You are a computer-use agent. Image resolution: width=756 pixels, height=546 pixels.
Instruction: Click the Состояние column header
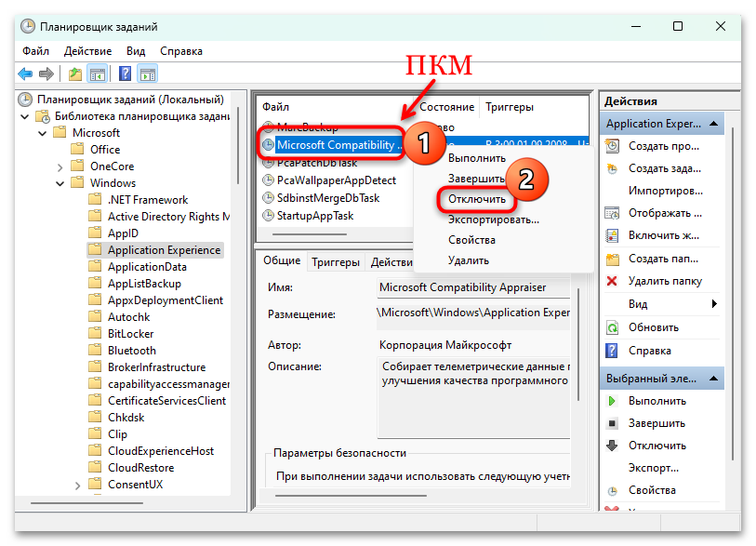tap(446, 107)
